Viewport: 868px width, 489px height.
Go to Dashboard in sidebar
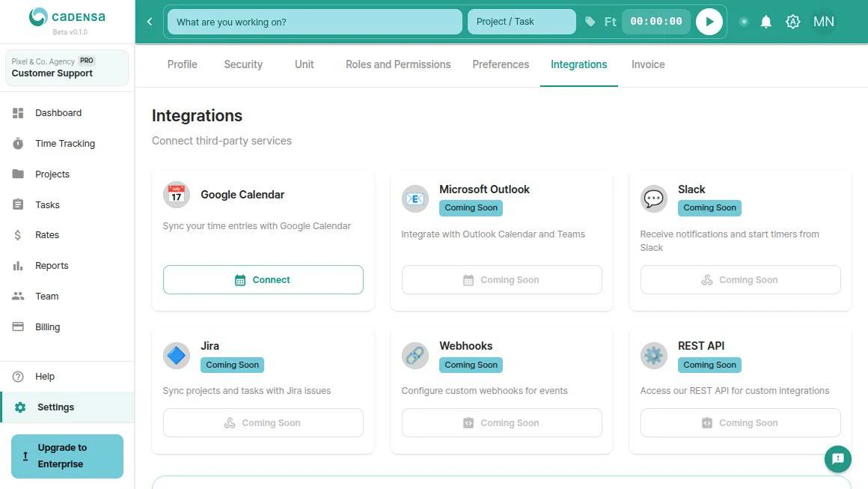coord(67,113)
